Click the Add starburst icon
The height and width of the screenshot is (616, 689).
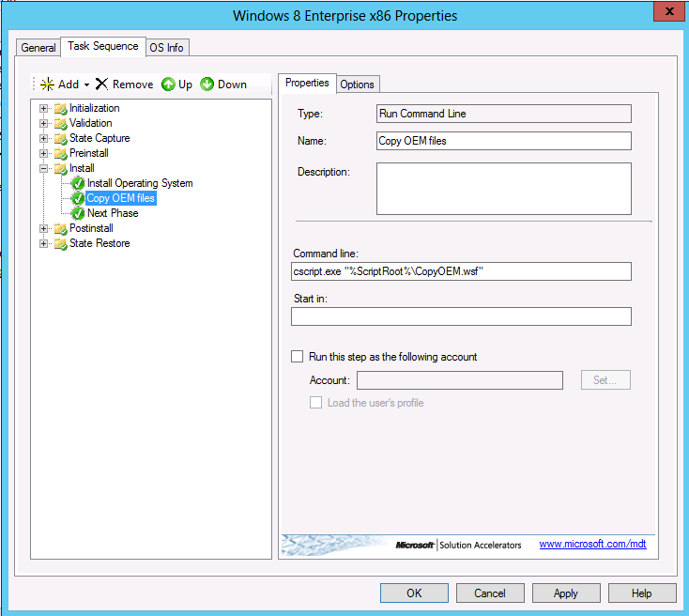48,84
